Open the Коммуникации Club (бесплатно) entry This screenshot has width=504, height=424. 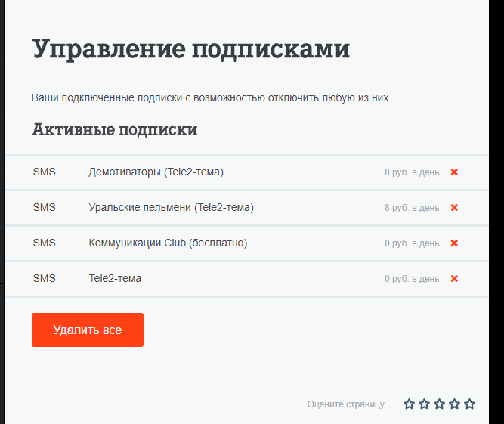[168, 243]
